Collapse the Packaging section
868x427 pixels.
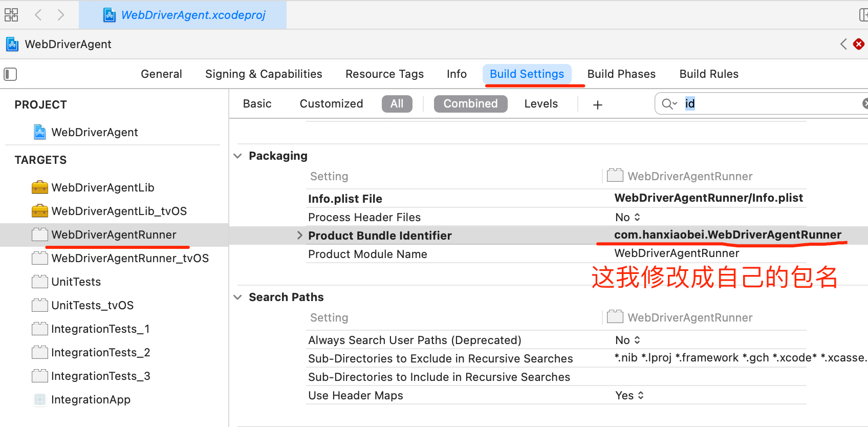click(x=237, y=156)
